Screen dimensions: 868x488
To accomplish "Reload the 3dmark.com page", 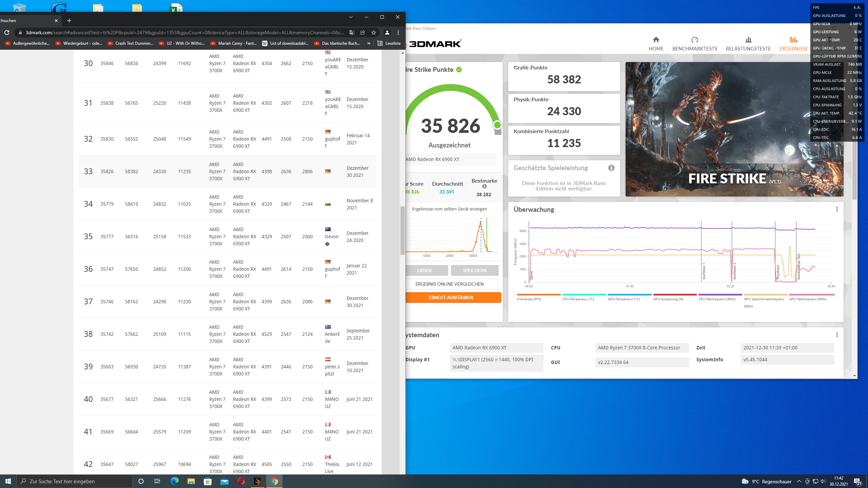I will [7, 33].
